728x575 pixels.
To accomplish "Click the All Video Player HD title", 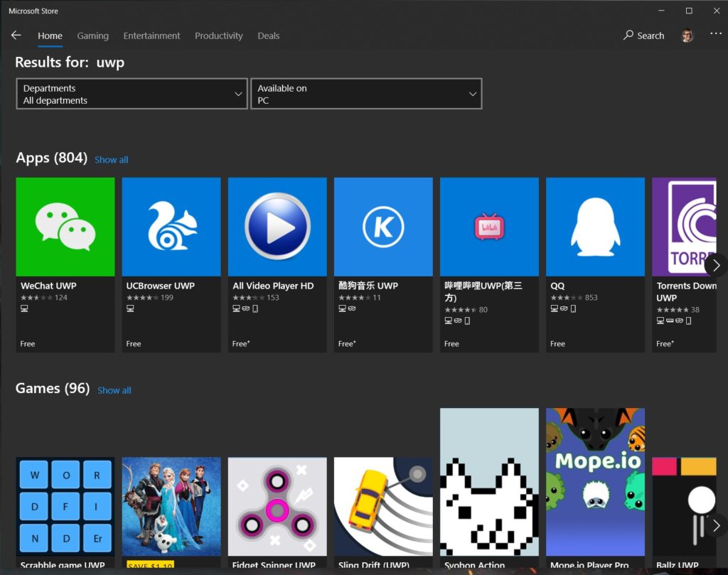I will coord(273,286).
